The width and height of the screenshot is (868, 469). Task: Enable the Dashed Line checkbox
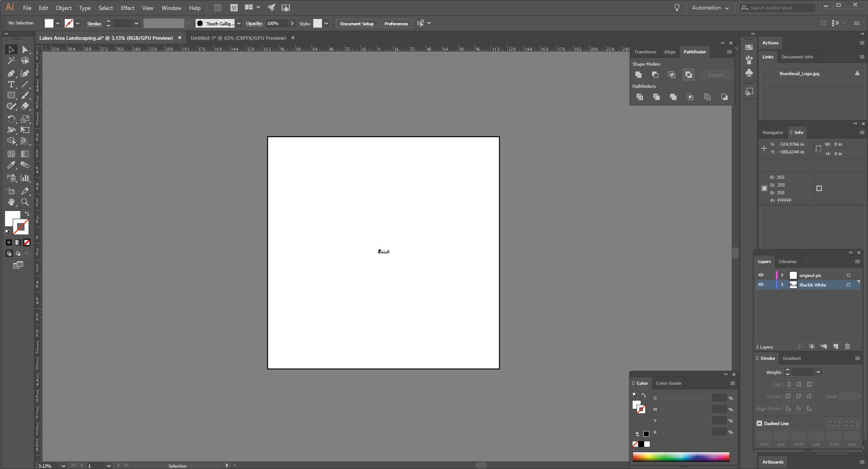click(759, 423)
